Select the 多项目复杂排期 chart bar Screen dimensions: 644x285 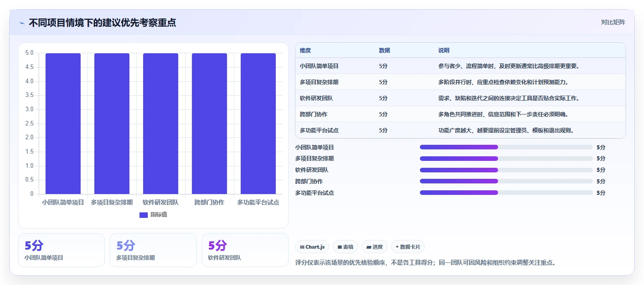pos(112,124)
